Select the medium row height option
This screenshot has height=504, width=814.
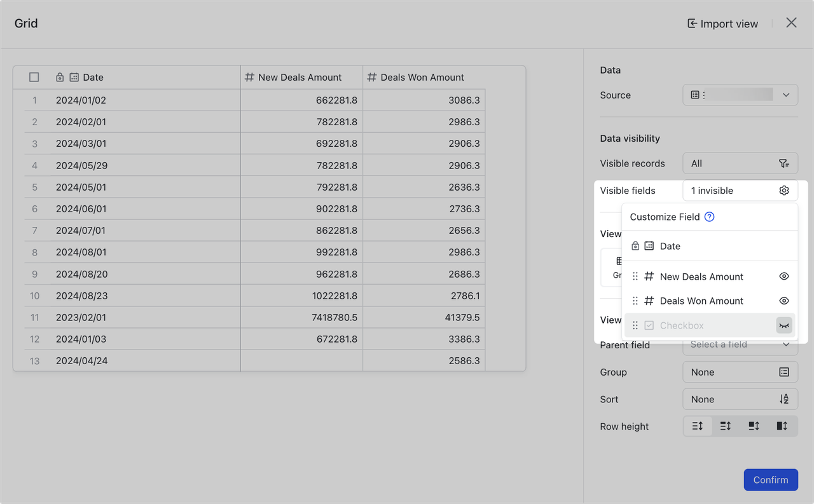726,426
